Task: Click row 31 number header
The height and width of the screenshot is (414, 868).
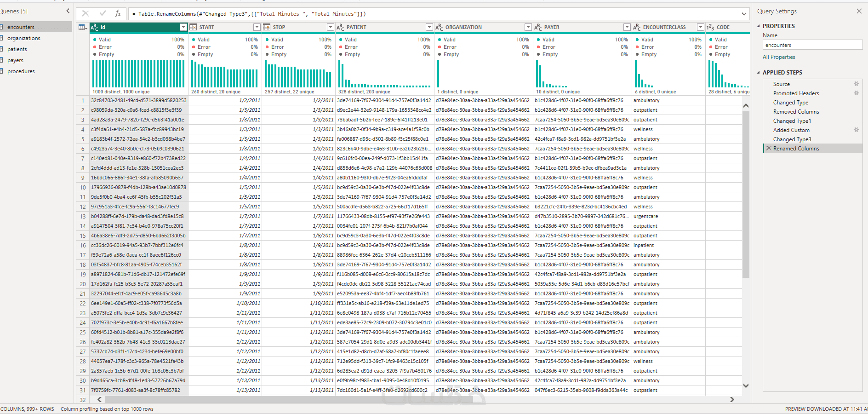Action: (x=83, y=390)
